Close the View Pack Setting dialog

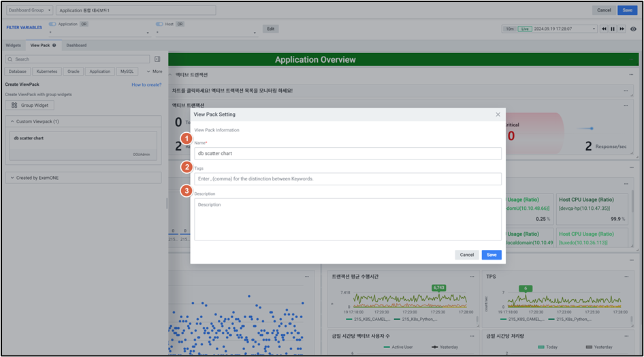pos(498,114)
